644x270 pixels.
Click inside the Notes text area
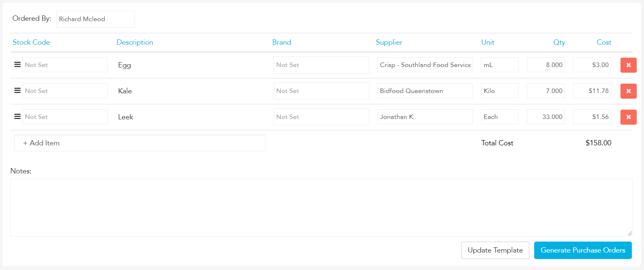pyautogui.click(x=321, y=207)
